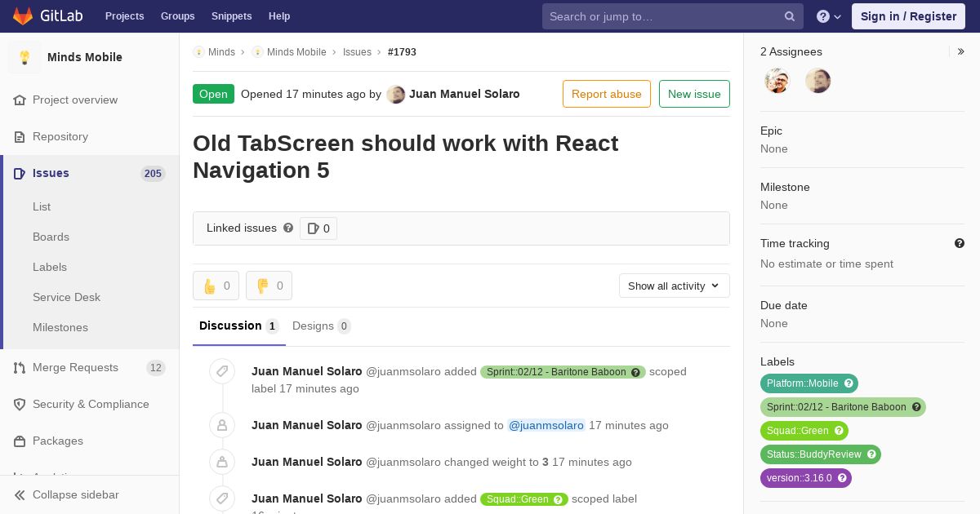Viewport: 980px width, 514px height.
Task: Click the Minds Mobile breadcrumb avatar icon
Action: click(x=257, y=51)
